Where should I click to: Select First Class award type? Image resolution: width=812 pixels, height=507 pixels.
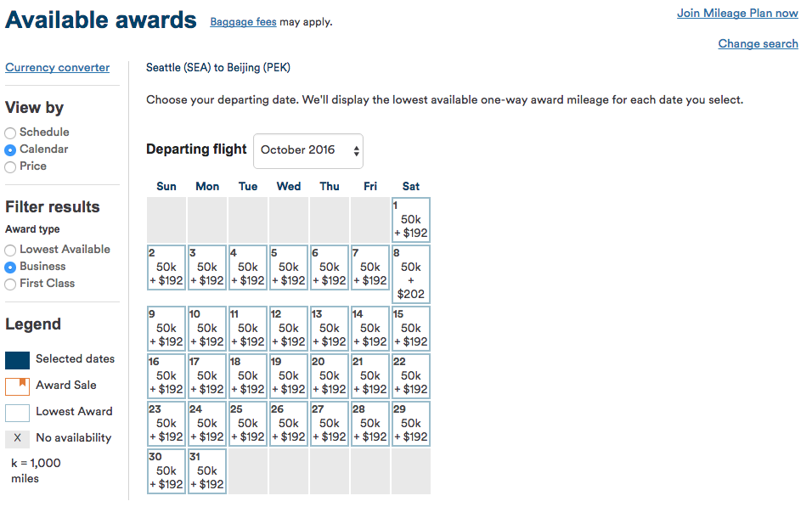(x=10, y=284)
